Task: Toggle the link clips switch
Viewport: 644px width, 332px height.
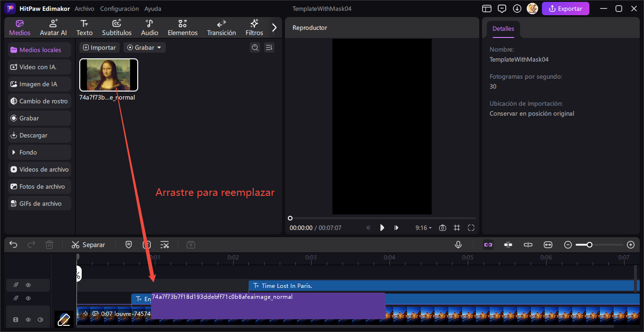Action: [488, 245]
